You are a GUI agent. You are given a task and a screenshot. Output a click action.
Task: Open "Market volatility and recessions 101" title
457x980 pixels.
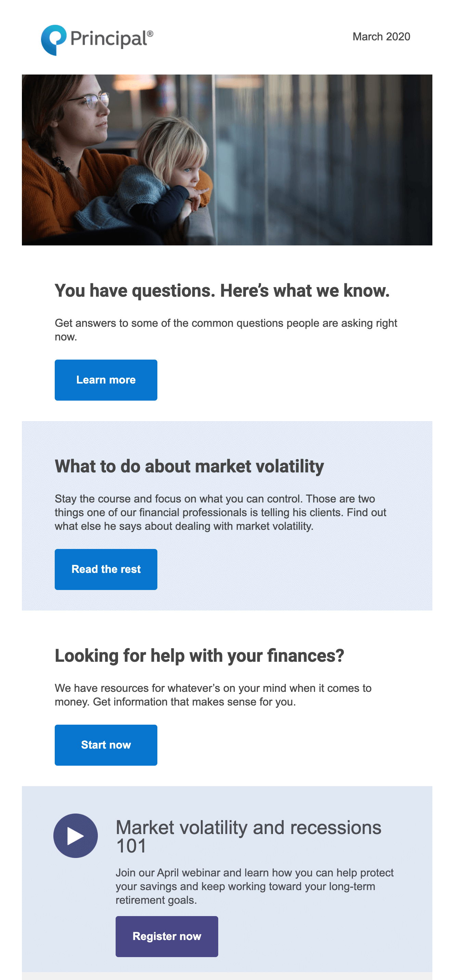click(248, 836)
